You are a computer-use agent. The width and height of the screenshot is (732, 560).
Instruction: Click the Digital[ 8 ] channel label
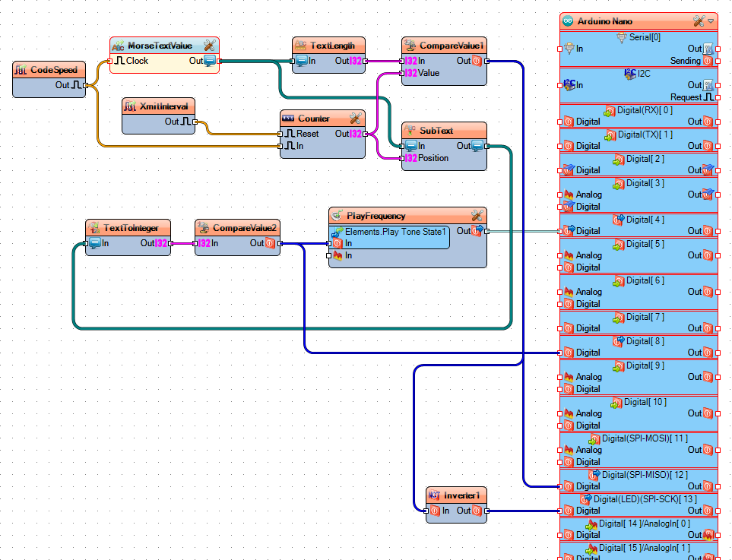(x=645, y=341)
